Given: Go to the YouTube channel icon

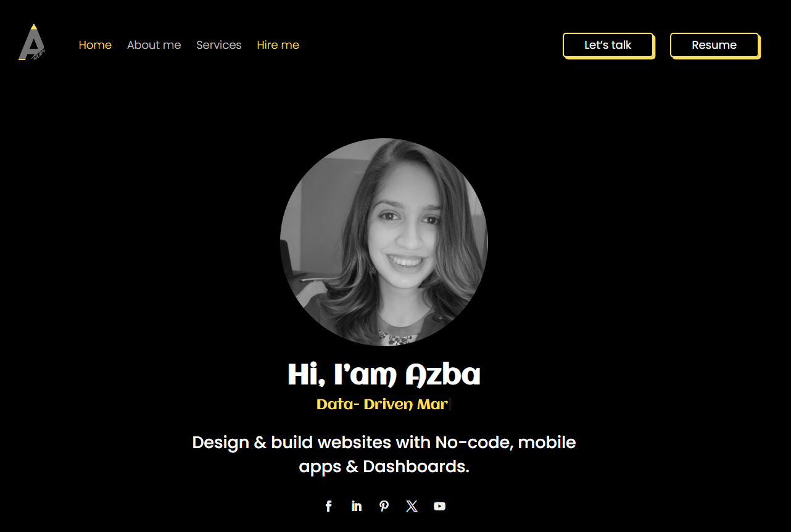Looking at the screenshot, I should 439,506.
